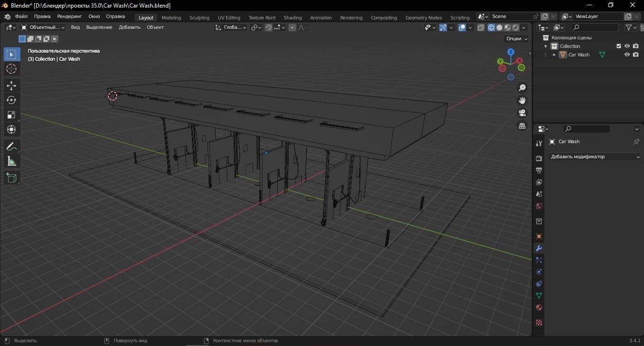Select the Rotate tool
This screenshot has height=346, width=644.
coord(11,100)
